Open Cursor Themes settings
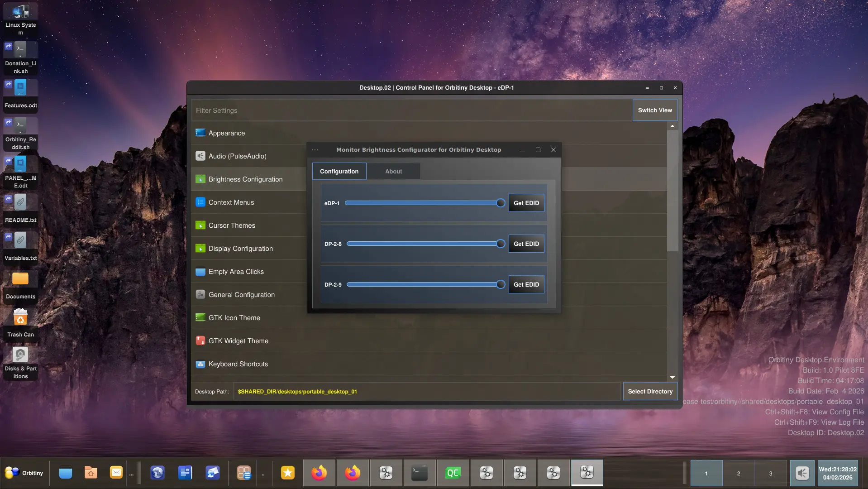Image resolution: width=868 pixels, height=489 pixels. 231,225
